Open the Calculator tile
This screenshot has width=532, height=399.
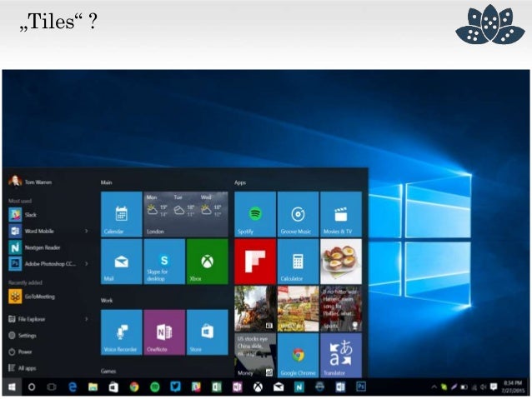point(298,262)
